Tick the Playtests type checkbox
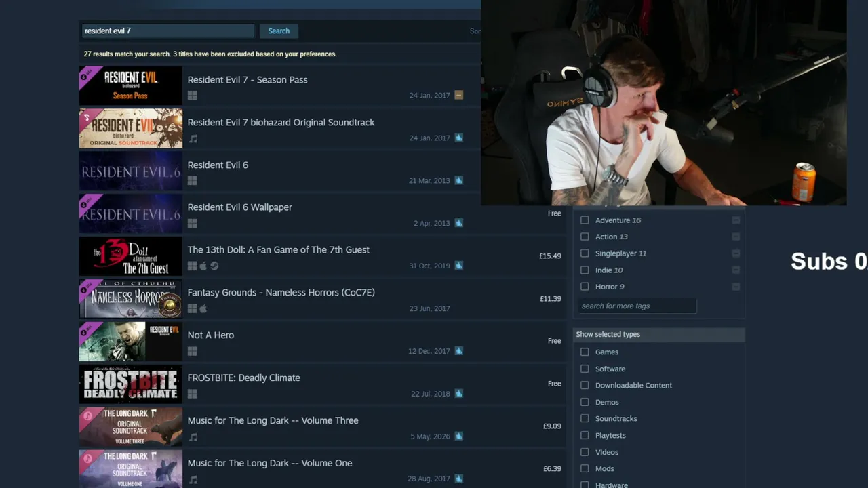 tap(585, 435)
